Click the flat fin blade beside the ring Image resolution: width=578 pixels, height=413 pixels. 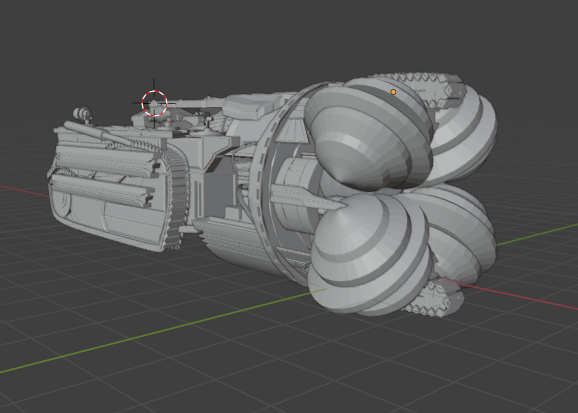306,196
